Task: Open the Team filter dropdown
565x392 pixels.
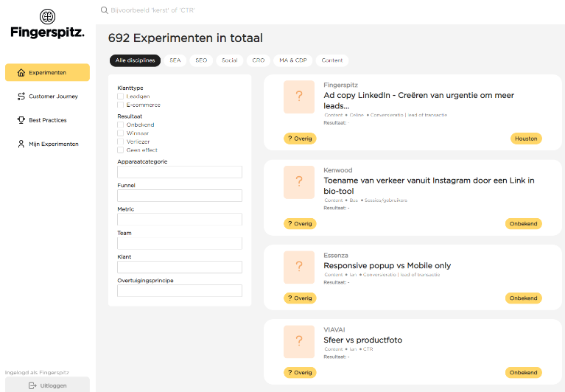Action: tap(180, 243)
